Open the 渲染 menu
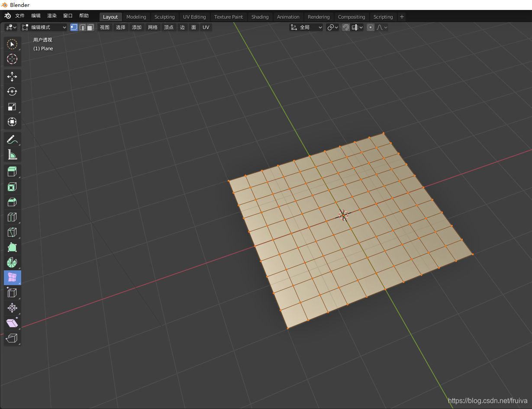The height and width of the screenshot is (409, 532). click(x=52, y=16)
